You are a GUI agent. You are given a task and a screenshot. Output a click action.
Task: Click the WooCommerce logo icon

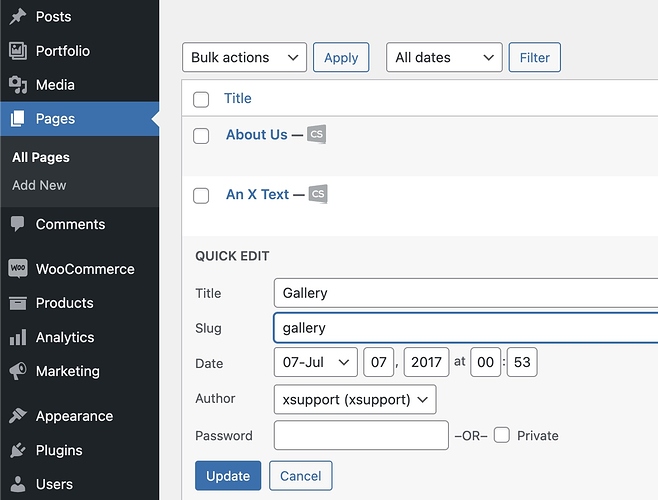17,269
